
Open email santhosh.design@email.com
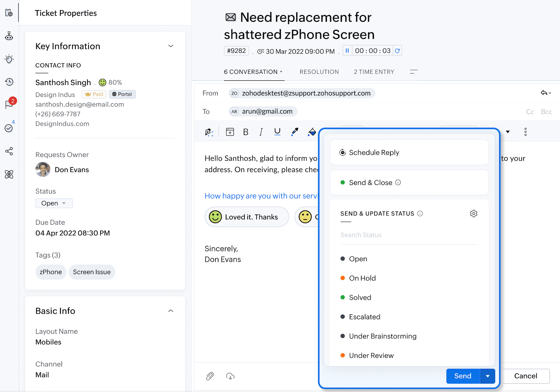[x=79, y=104]
